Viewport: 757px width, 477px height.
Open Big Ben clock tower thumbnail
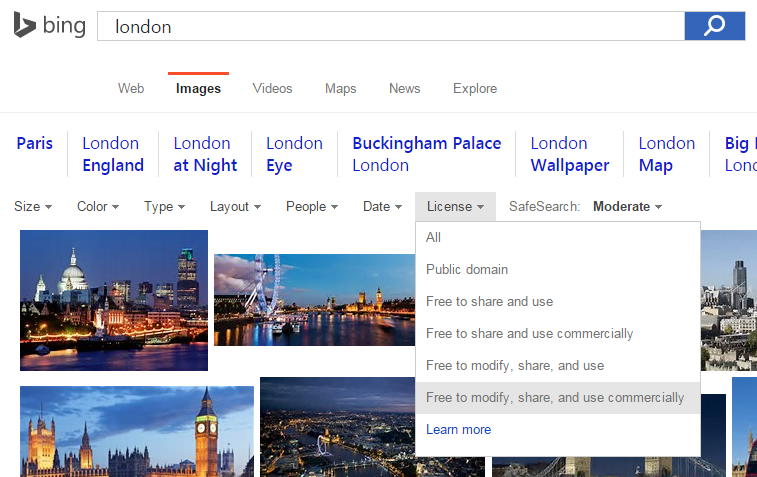137,432
